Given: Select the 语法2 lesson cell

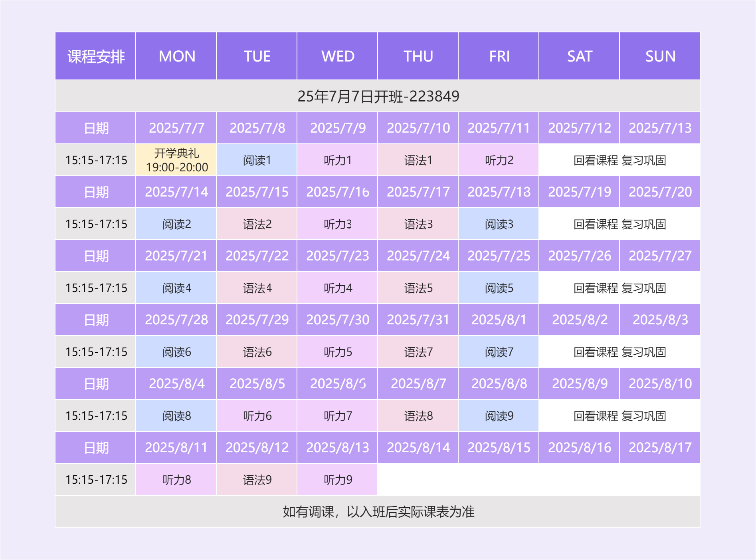Looking at the screenshot, I should pos(257,224).
